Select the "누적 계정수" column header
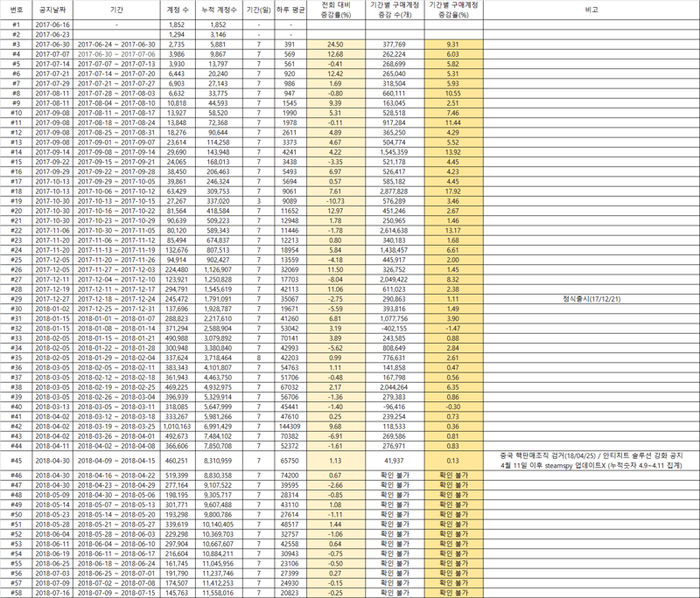The height and width of the screenshot is (598, 700). pos(219,10)
